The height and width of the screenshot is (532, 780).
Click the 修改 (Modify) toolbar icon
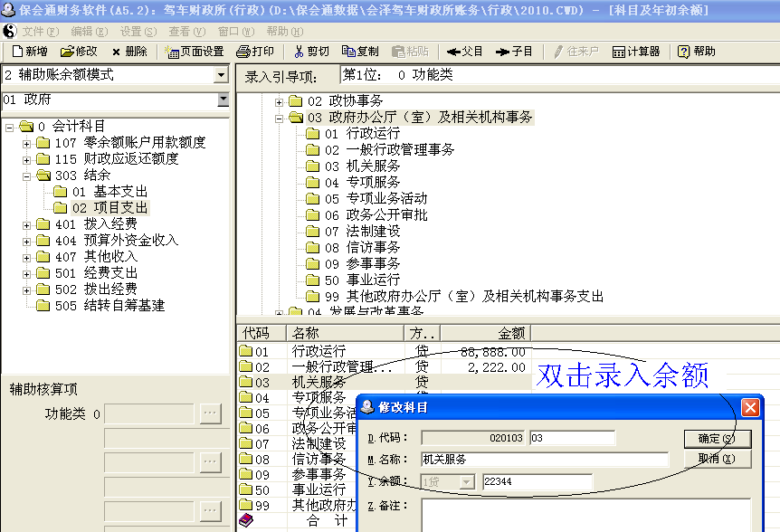click(x=80, y=50)
